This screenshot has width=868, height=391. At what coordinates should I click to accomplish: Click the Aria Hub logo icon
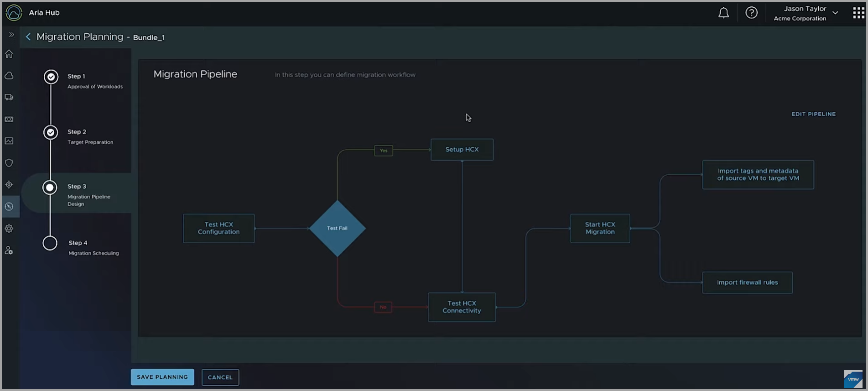[x=14, y=13]
